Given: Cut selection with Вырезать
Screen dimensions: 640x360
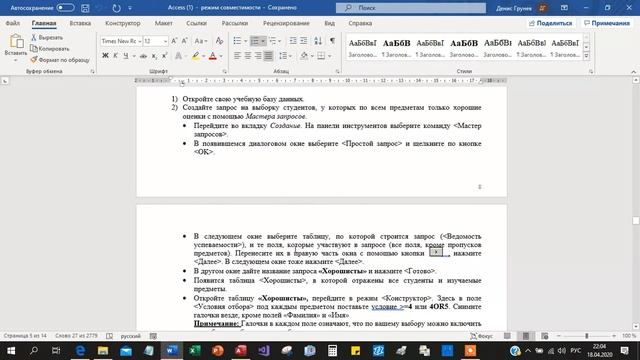Looking at the screenshot, I should (x=47, y=38).
